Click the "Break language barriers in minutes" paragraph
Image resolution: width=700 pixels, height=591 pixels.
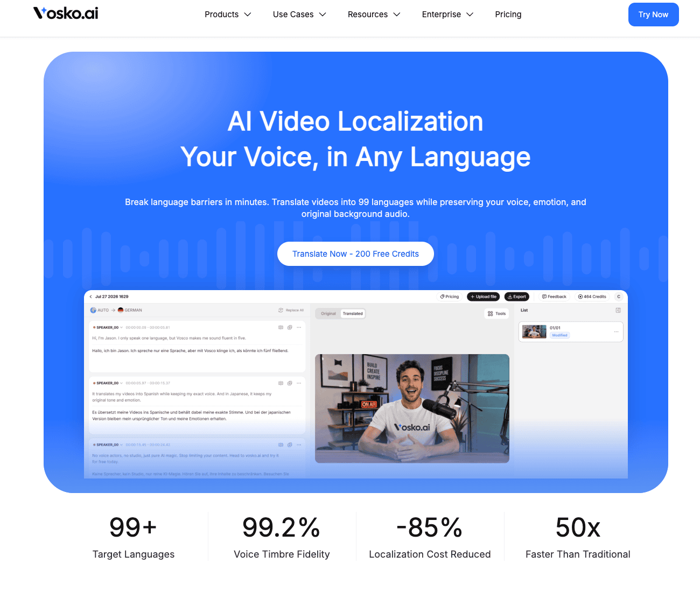pos(355,208)
